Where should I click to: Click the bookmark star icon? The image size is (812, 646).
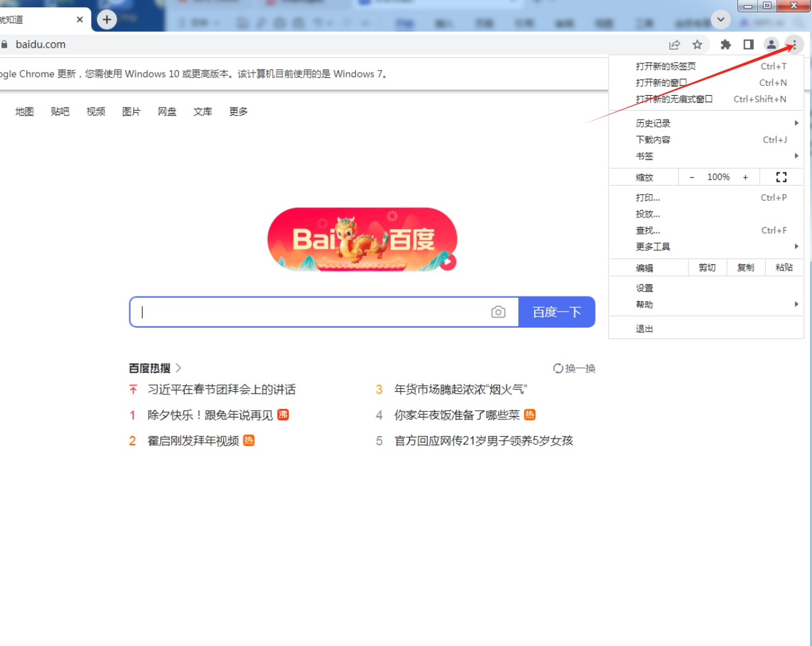point(697,44)
